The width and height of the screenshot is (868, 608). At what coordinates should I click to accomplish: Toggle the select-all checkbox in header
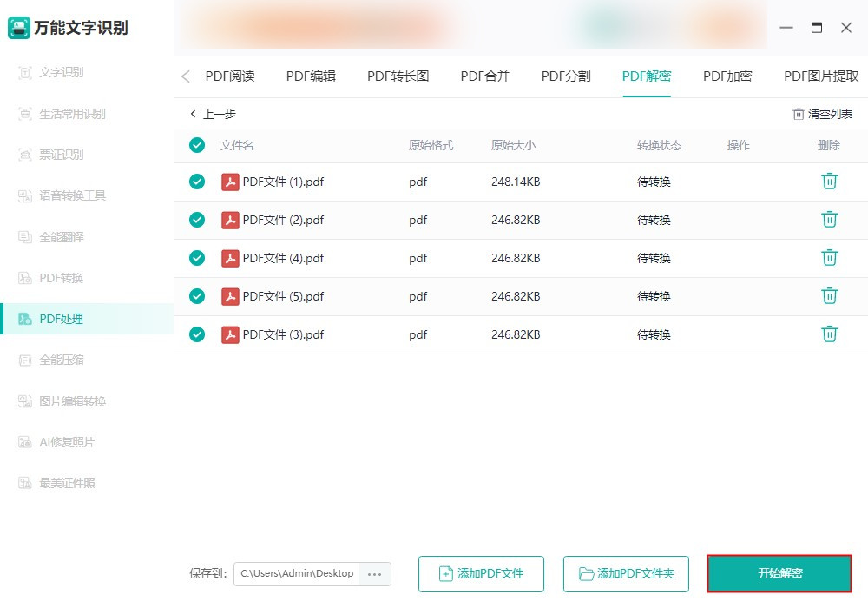197,145
